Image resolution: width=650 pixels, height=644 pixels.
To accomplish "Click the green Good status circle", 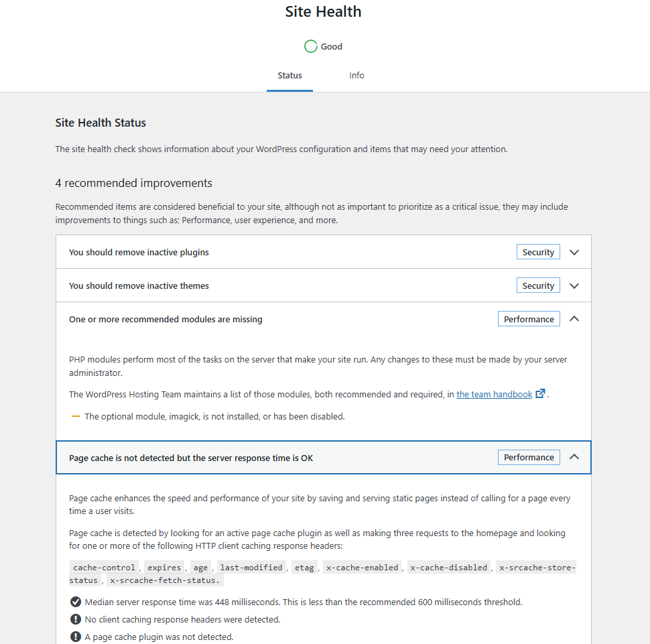I will 310,46.
